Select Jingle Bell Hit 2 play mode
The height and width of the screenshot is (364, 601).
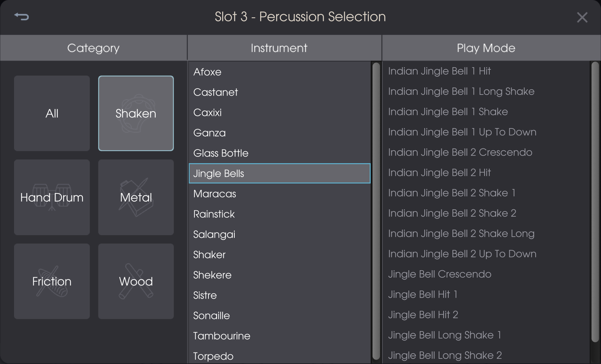tap(423, 315)
